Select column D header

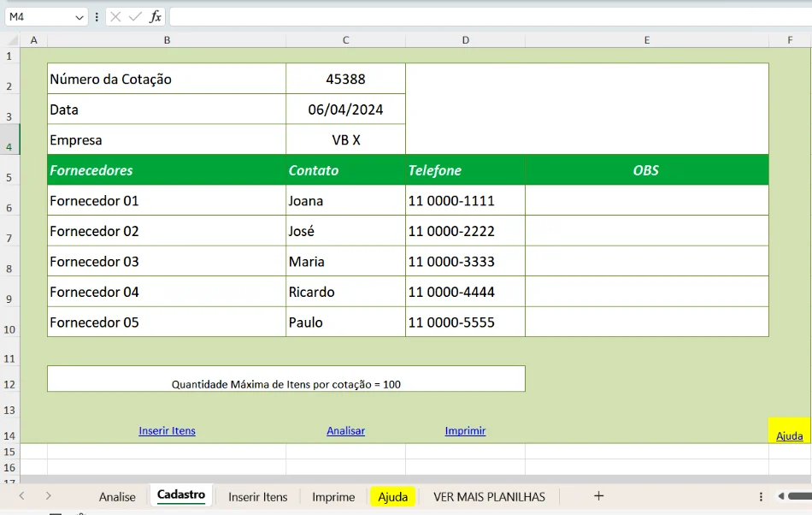[466, 40]
